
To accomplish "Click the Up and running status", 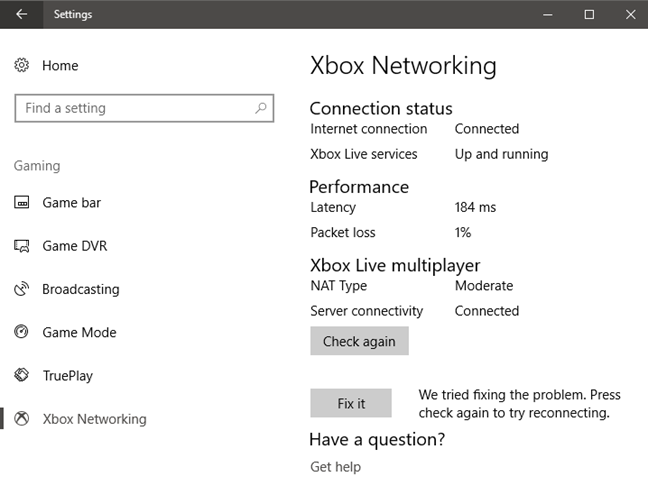I will pyautogui.click(x=501, y=154).
